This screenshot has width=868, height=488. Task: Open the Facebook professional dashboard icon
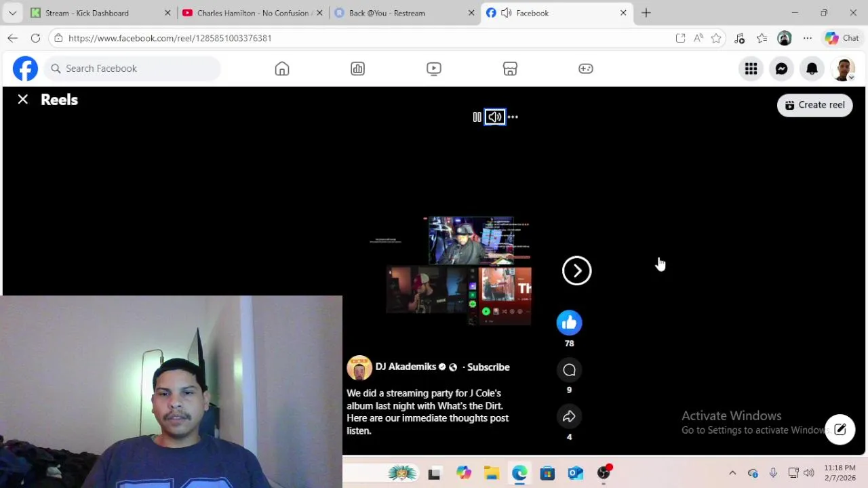point(358,68)
